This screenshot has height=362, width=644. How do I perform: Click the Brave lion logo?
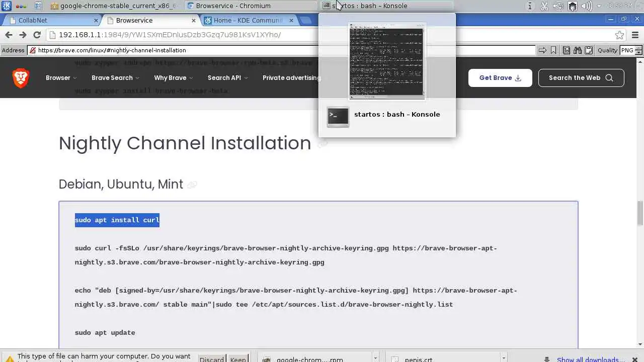[x=21, y=78]
